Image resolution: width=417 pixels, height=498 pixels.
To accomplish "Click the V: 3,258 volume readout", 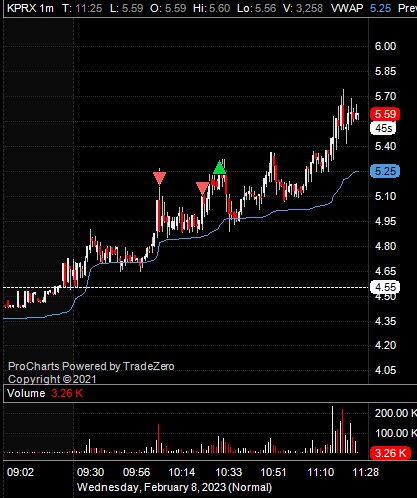I will point(303,8).
